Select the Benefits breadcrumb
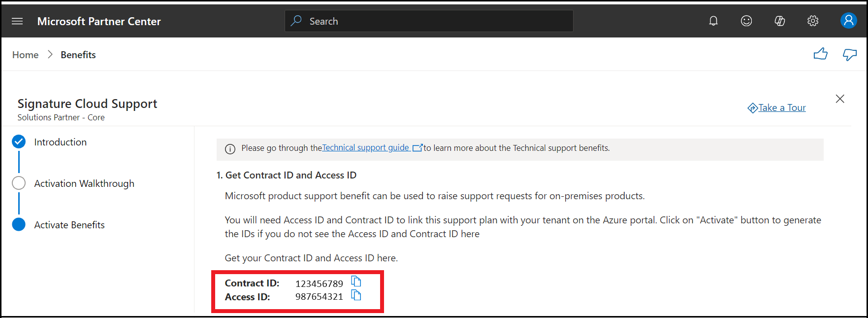Viewport: 868px width, 318px height. tap(78, 55)
